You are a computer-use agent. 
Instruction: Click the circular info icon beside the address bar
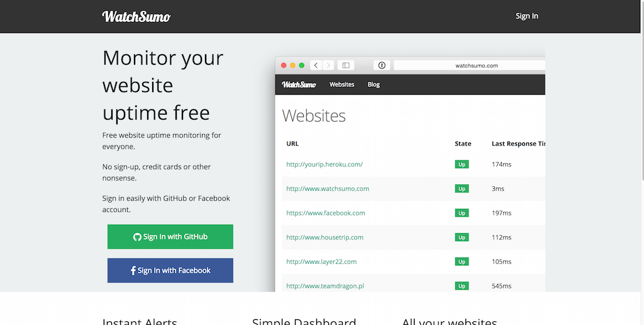pos(382,66)
